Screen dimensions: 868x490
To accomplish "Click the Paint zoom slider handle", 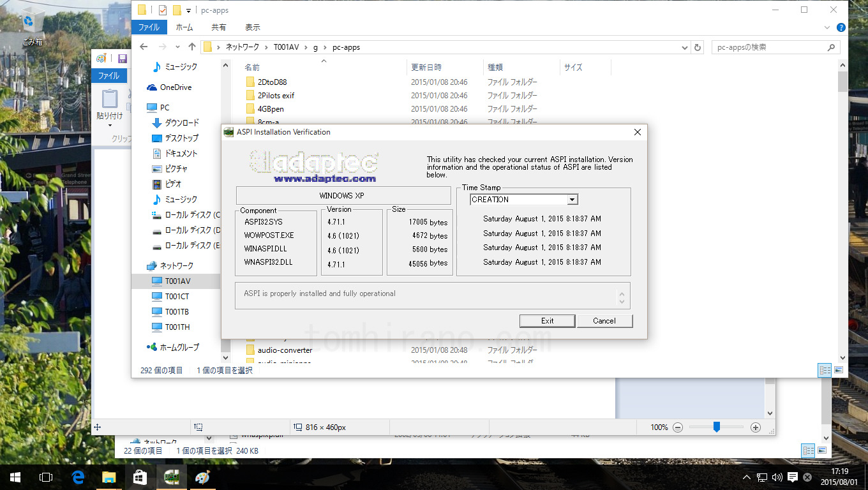I will point(717,427).
